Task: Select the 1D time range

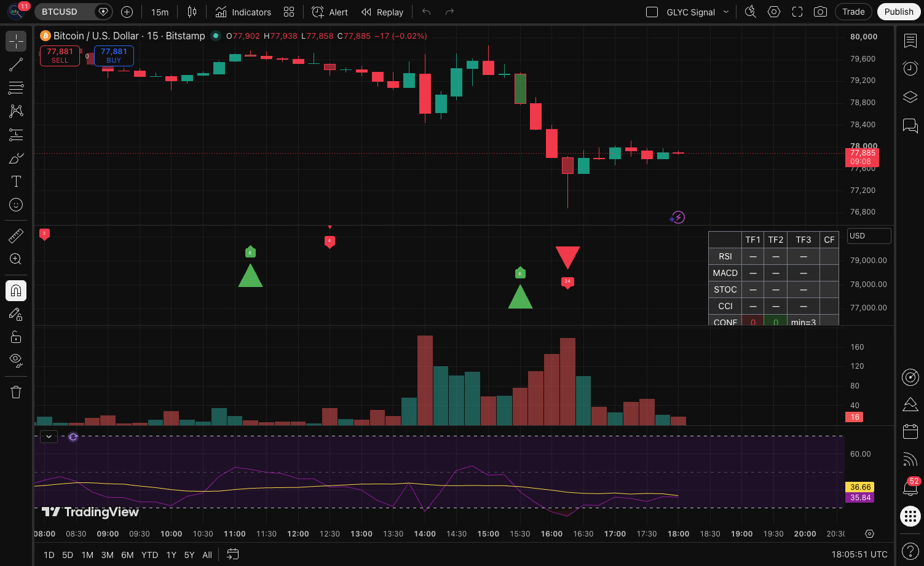Action: pyautogui.click(x=49, y=554)
